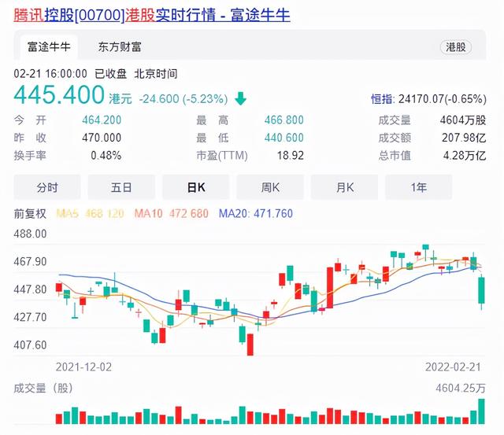This screenshot has width=504, height=435.
Task: Click the 今开 value 464.200
Action: (x=102, y=120)
